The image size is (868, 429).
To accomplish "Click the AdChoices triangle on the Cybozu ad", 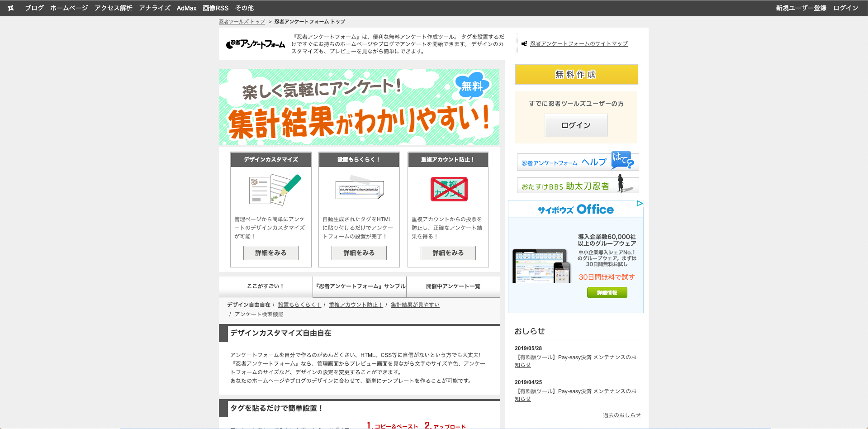I will point(640,203).
